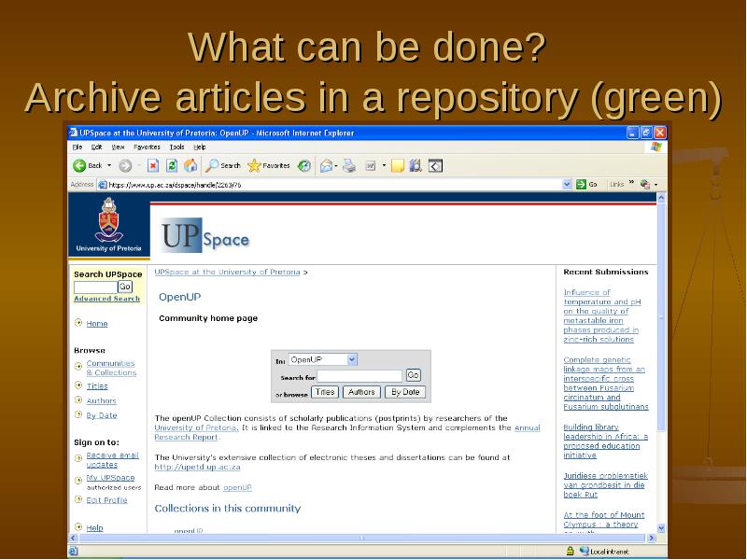Click the Local intranet zone indicator
This screenshot has width=747, height=560.
coord(604,552)
